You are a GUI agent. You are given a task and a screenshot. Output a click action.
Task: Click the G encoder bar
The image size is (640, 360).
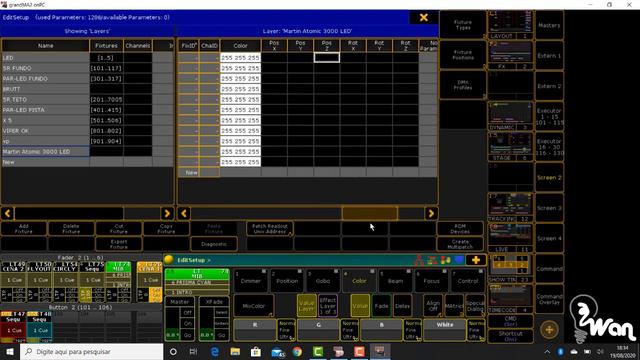click(x=318, y=330)
